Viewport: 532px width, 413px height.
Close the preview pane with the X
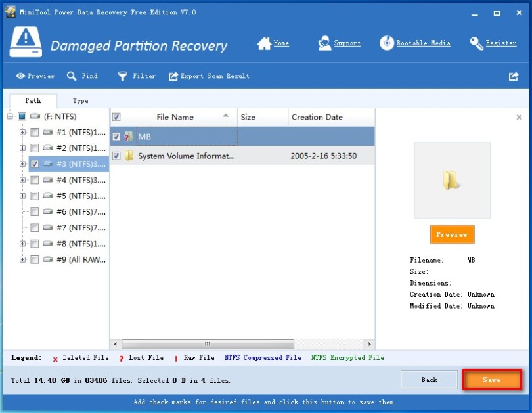pyautogui.click(x=519, y=117)
